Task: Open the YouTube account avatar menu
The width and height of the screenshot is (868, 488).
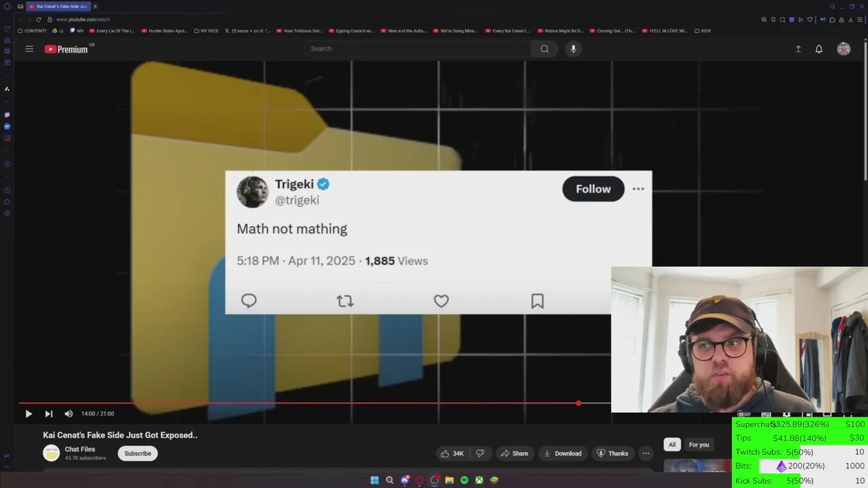Action: coord(844,49)
